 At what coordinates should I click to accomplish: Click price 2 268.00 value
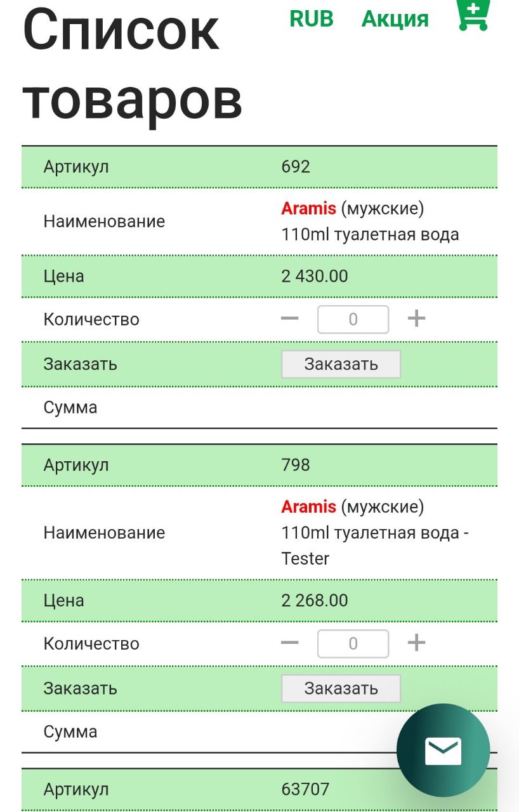click(315, 600)
